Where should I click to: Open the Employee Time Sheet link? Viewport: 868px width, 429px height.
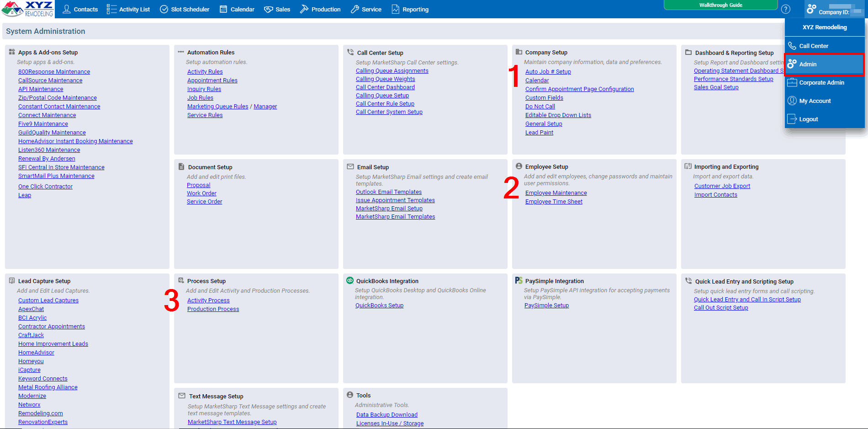(554, 202)
